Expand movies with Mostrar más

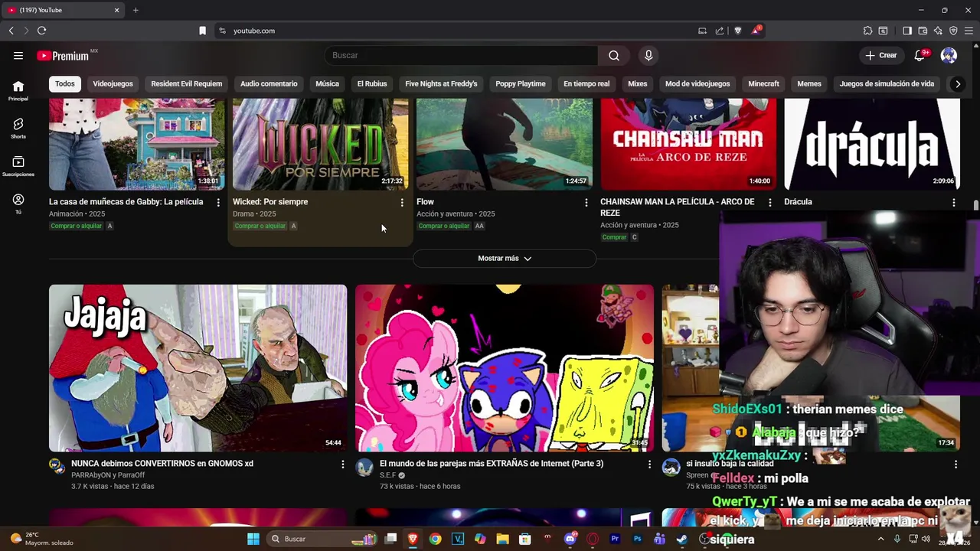(505, 259)
